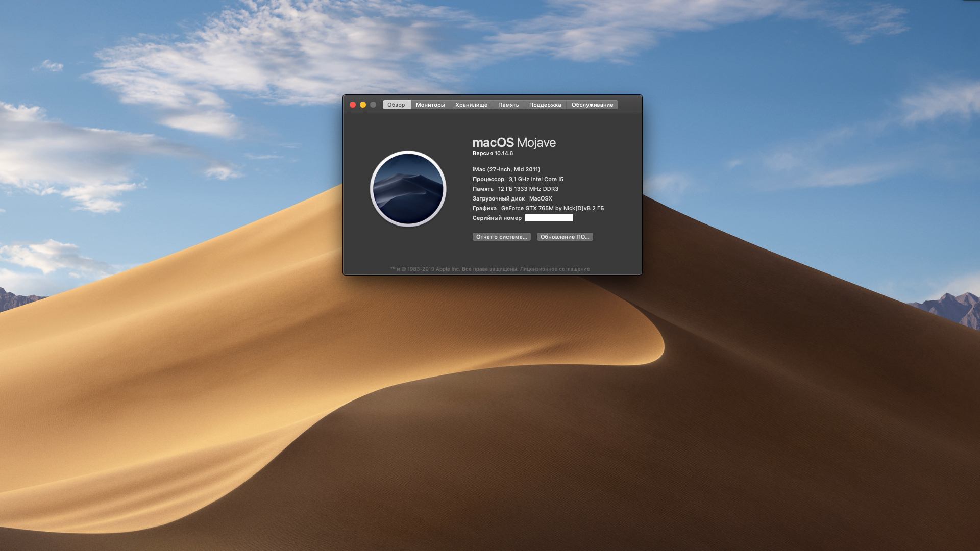Select the Хранилище tab

pyautogui.click(x=471, y=105)
